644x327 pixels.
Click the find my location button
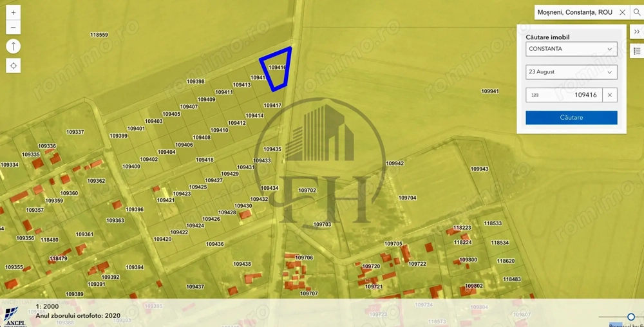[14, 66]
